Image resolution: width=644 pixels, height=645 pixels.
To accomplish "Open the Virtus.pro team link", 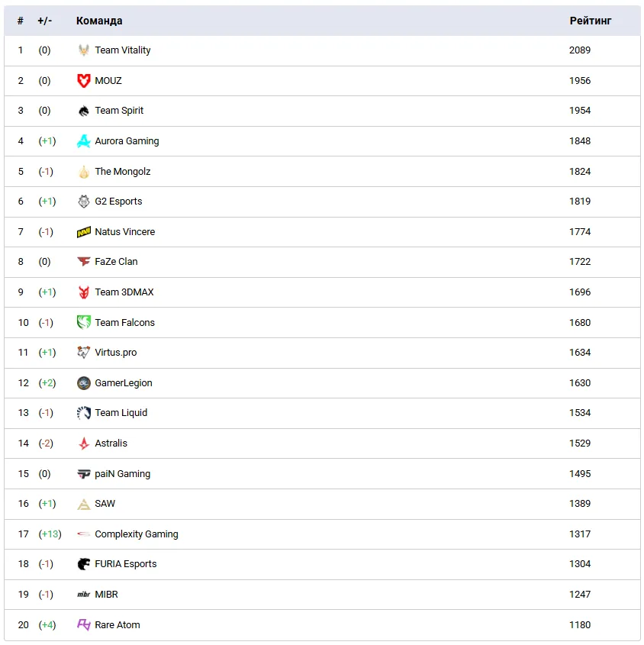I will point(116,353).
